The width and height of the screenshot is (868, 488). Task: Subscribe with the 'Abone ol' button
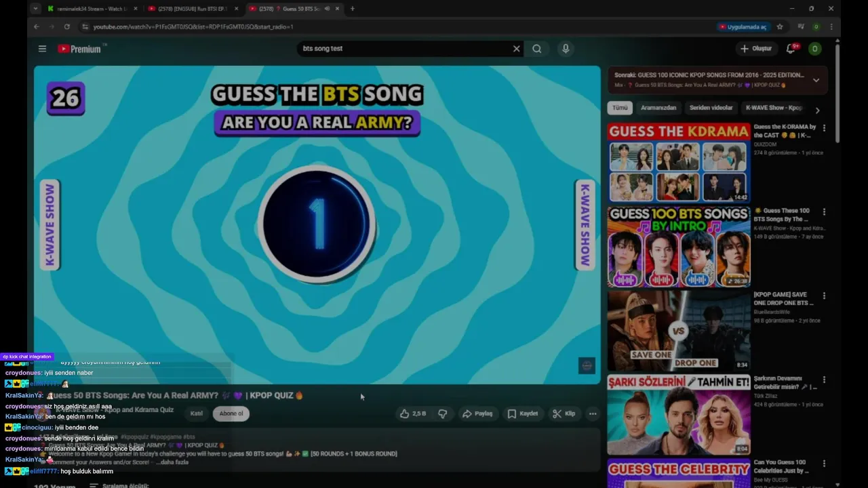click(231, 413)
